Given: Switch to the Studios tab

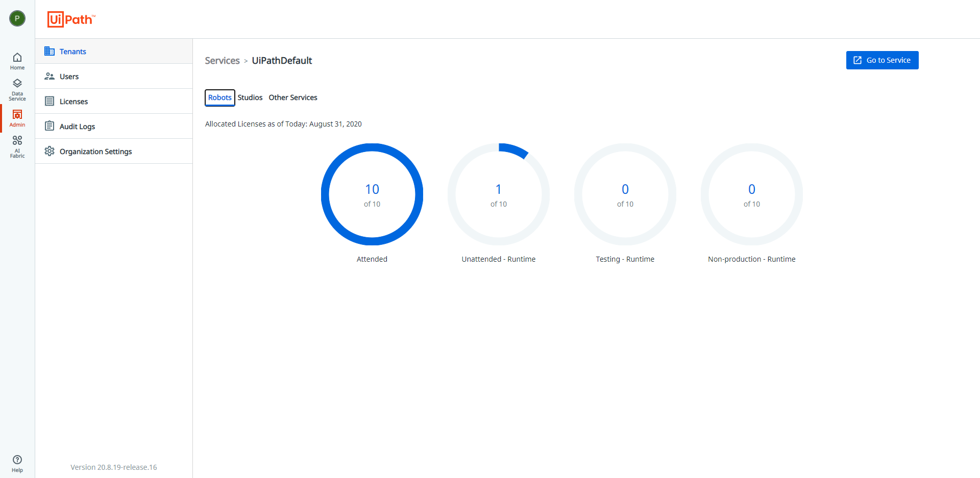Looking at the screenshot, I should pyautogui.click(x=250, y=97).
